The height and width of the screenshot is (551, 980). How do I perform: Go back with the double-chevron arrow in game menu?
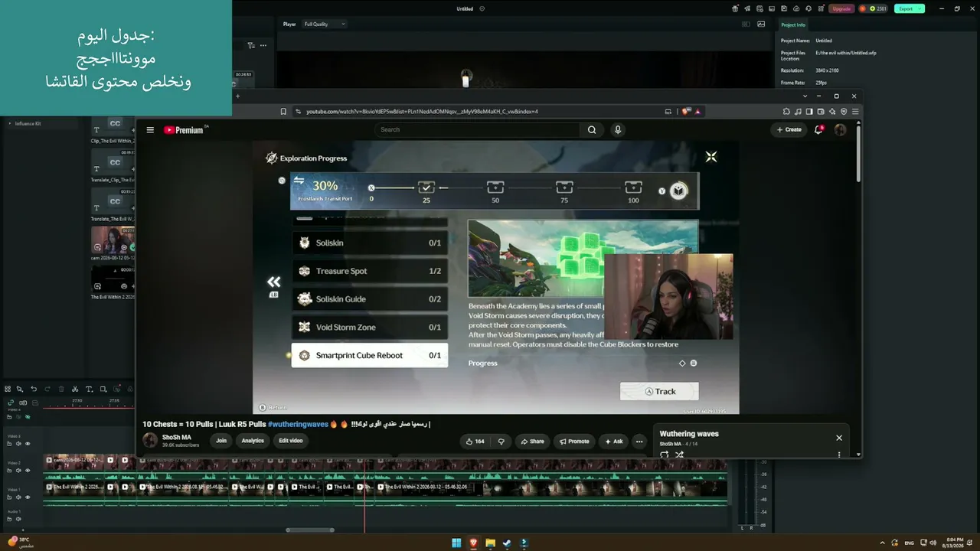pos(273,282)
